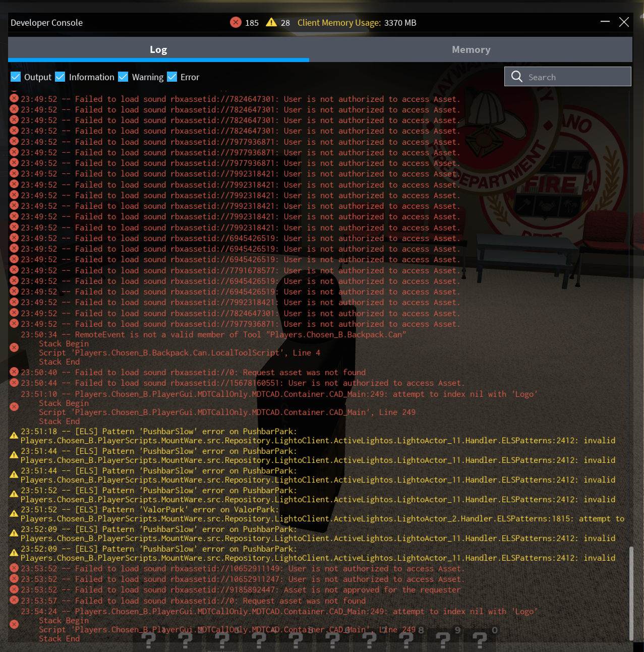Select the Log tab
Screen dimensions: 644x652
158,49
